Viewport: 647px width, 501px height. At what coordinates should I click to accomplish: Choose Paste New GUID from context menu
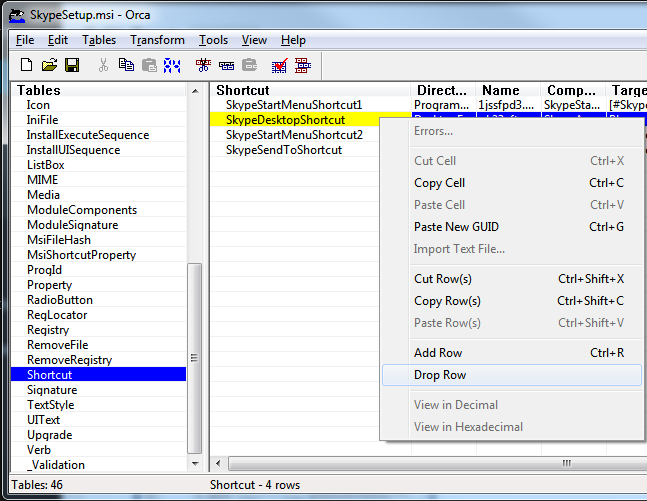(x=512, y=227)
